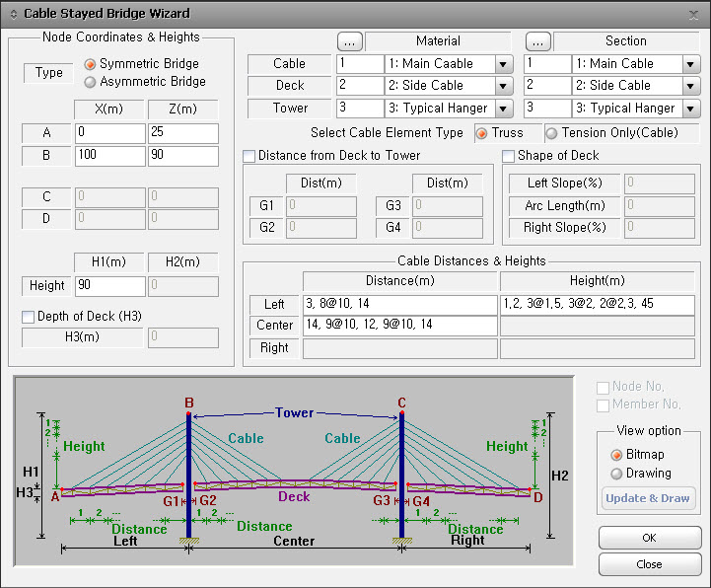Expand Deck section dropdown
Screen dimensions: 711x588
[x=690, y=86]
